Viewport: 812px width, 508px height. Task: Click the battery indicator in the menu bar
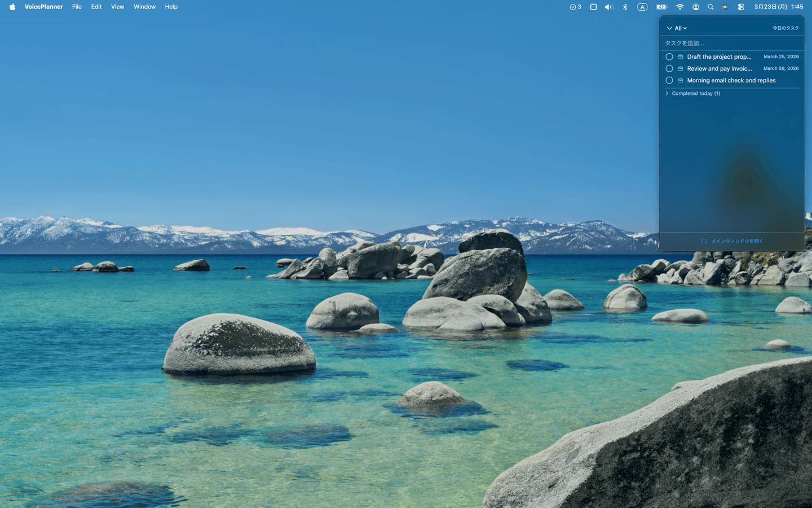point(661,7)
